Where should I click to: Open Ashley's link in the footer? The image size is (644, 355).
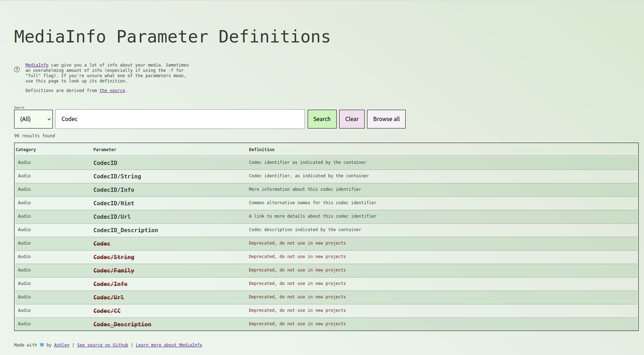point(62,345)
